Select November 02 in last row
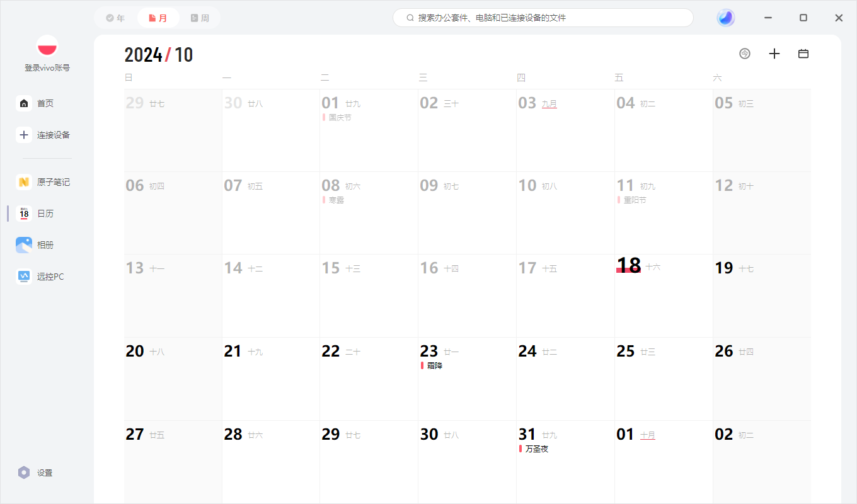The width and height of the screenshot is (857, 504). [762, 462]
